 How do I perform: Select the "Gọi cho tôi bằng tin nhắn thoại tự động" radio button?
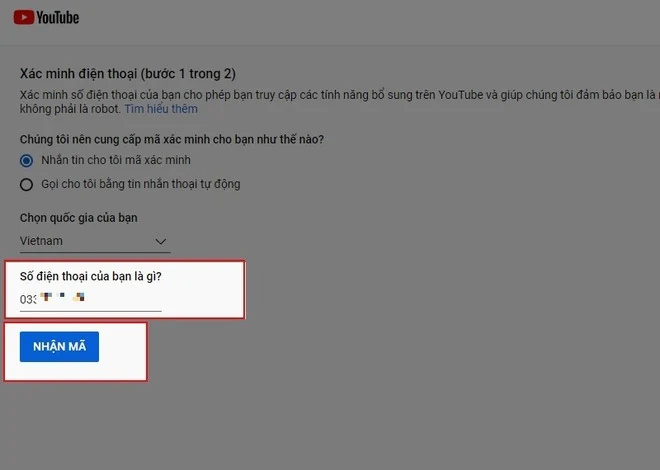(26, 184)
